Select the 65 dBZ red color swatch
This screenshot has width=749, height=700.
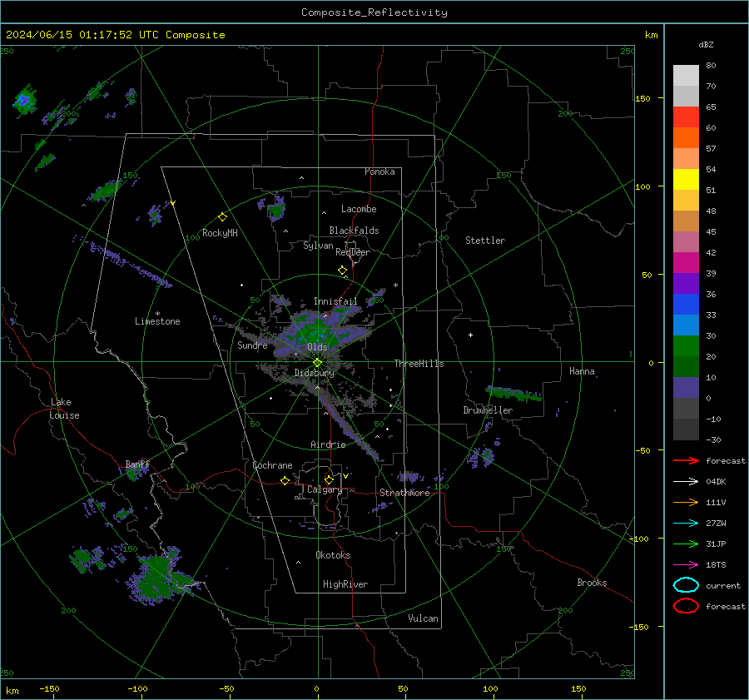coord(686,117)
